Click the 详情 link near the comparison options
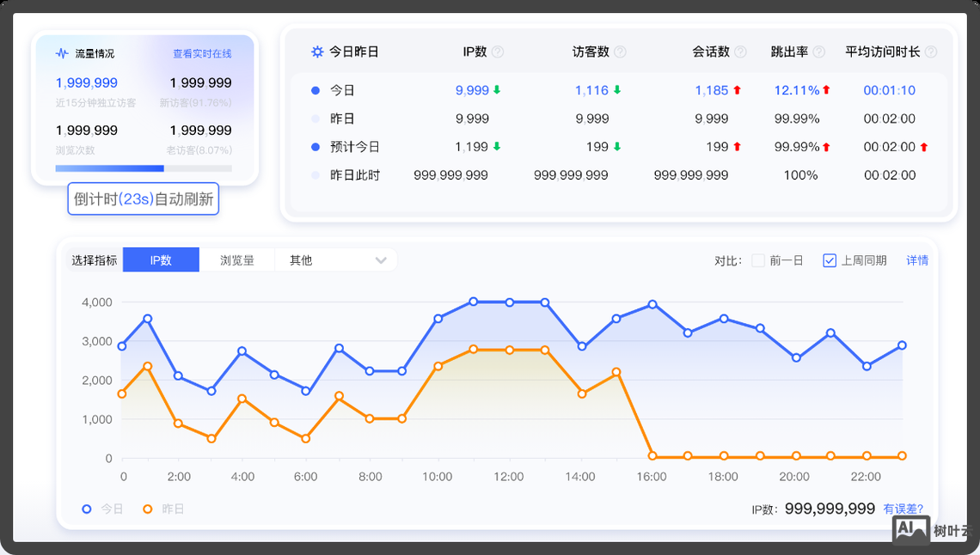 pos(918,260)
